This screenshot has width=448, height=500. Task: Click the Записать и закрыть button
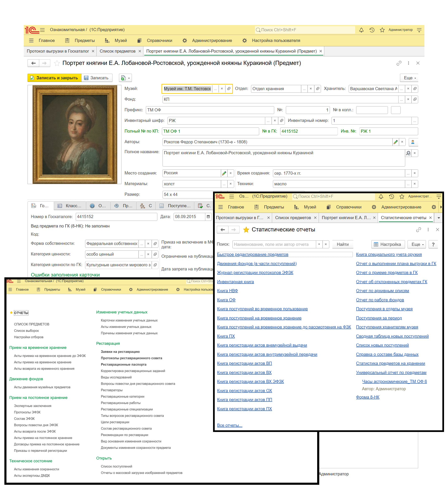(x=54, y=78)
